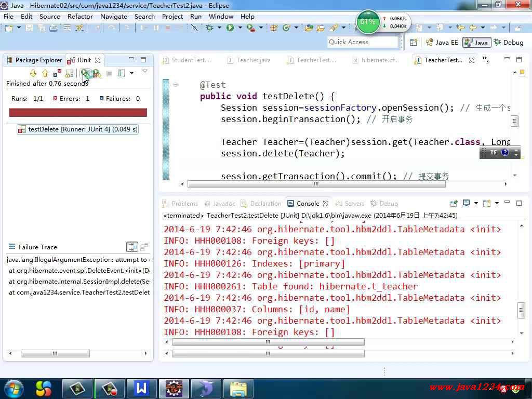The width and height of the screenshot is (532, 399).
Task: Click the Quick Access search field
Action: pos(362,42)
